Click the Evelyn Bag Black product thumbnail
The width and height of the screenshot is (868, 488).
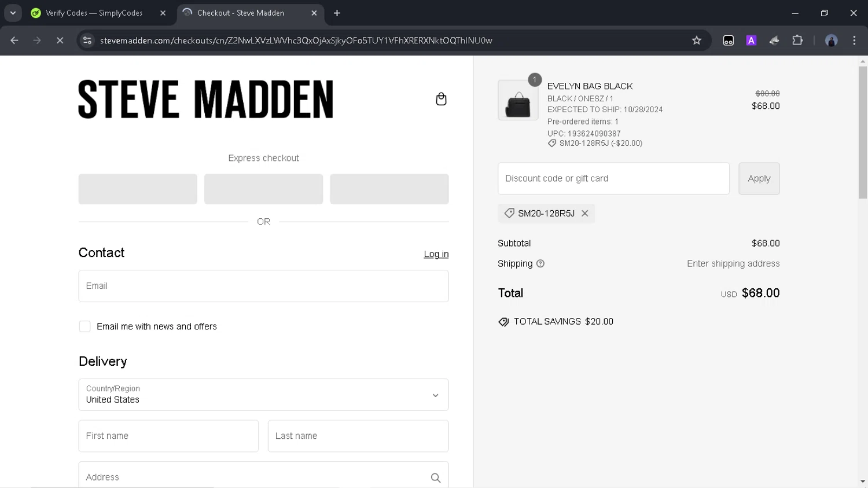tap(518, 100)
